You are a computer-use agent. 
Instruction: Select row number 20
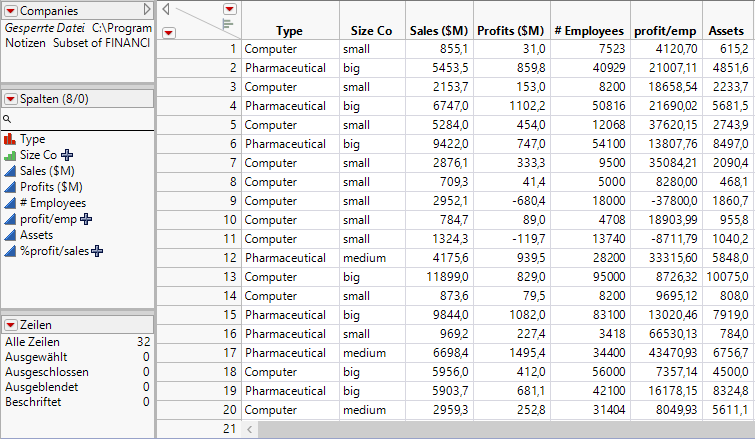pos(199,410)
